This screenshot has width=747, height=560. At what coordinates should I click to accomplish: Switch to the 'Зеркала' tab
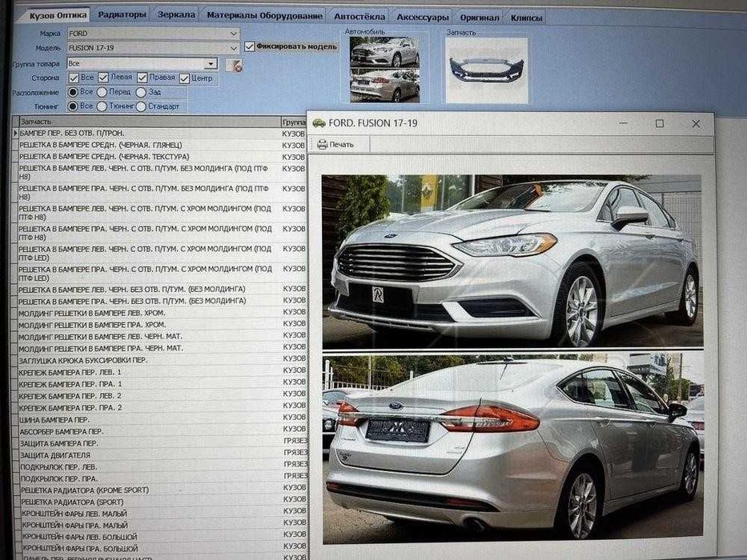176,14
